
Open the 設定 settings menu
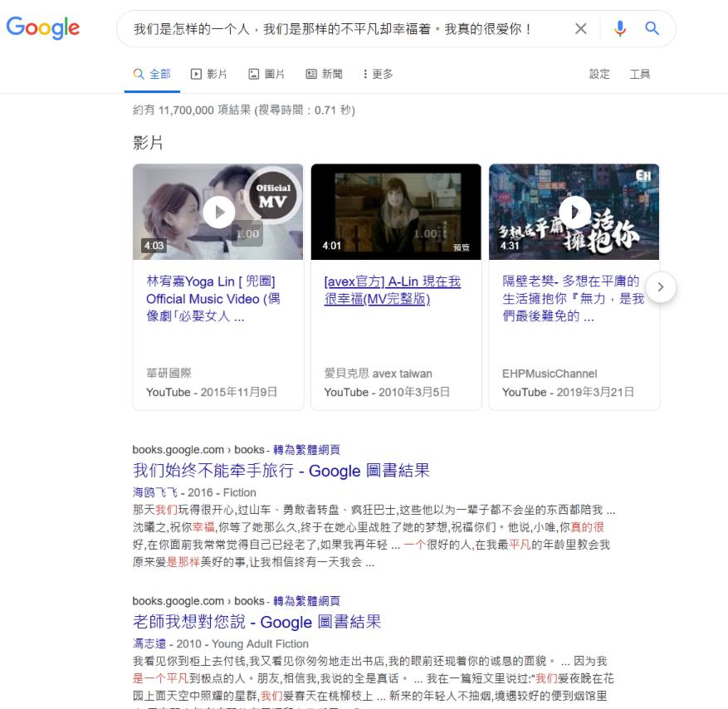click(x=599, y=73)
